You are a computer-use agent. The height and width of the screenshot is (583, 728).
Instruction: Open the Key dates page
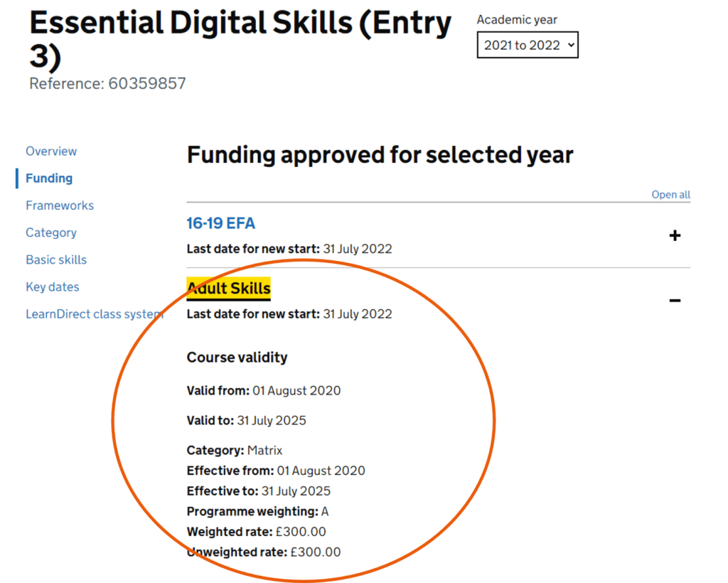click(52, 287)
